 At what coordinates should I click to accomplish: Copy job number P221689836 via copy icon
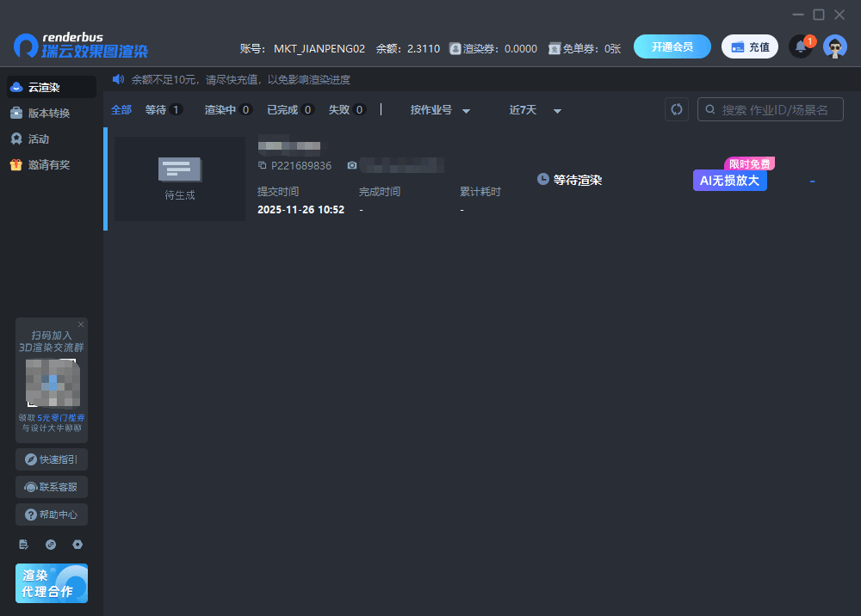point(262,165)
